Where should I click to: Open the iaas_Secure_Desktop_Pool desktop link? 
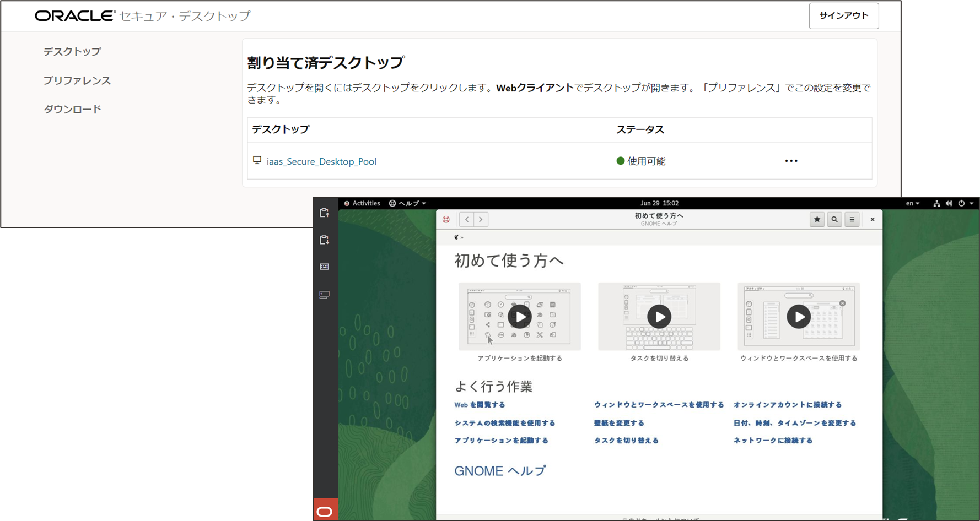pyautogui.click(x=321, y=161)
